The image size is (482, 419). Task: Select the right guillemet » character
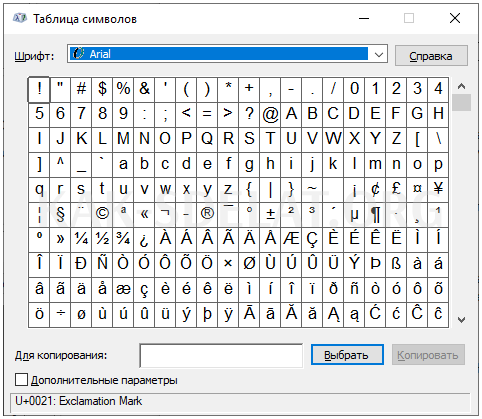pos(60,239)
